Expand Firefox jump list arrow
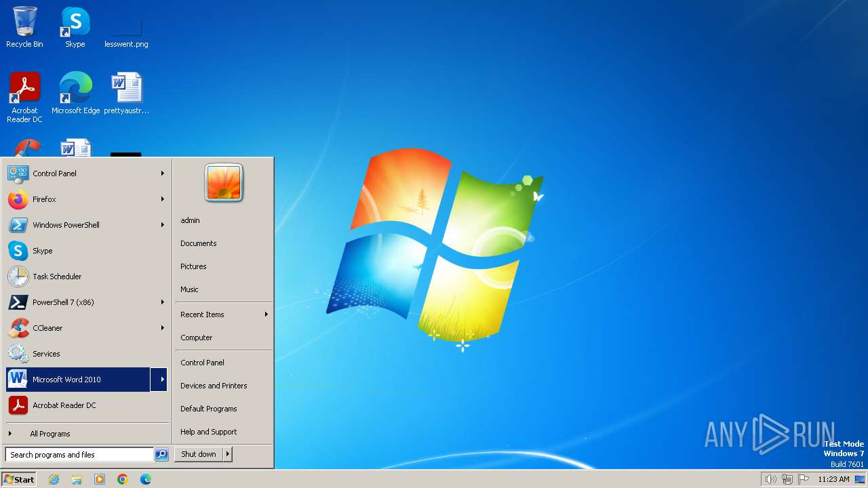The image size is (868, 488). pos(163,199)
